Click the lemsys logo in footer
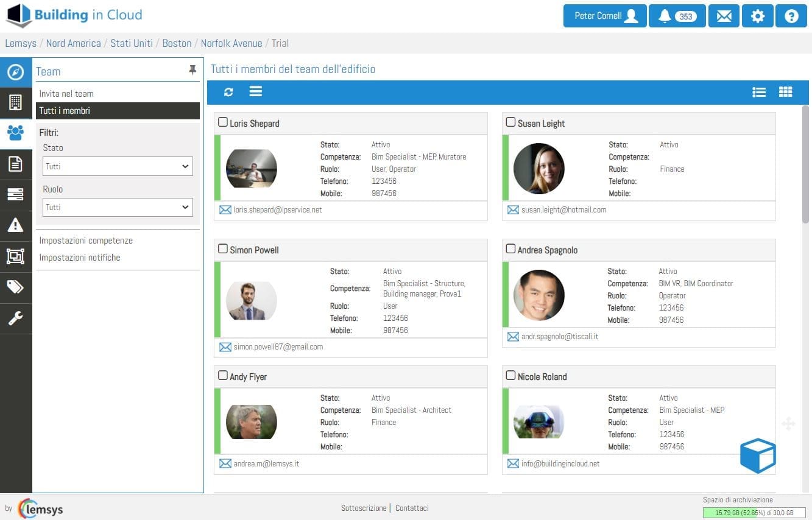 40,508
